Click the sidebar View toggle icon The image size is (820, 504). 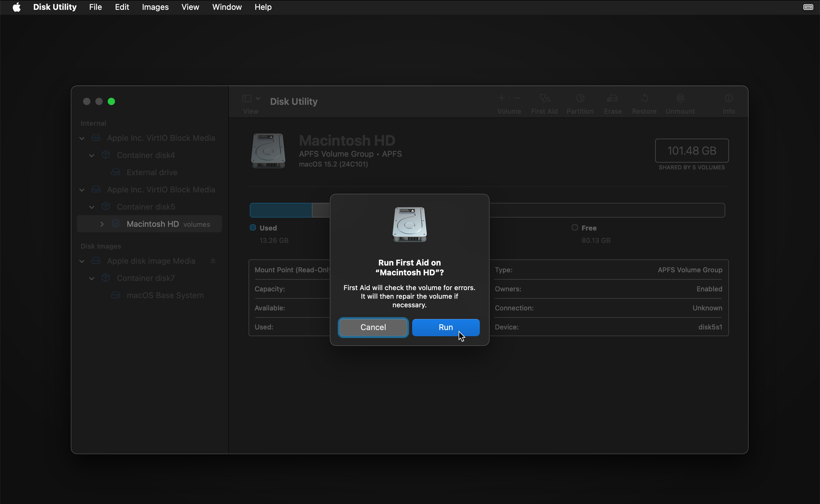[x=247, y=98]
